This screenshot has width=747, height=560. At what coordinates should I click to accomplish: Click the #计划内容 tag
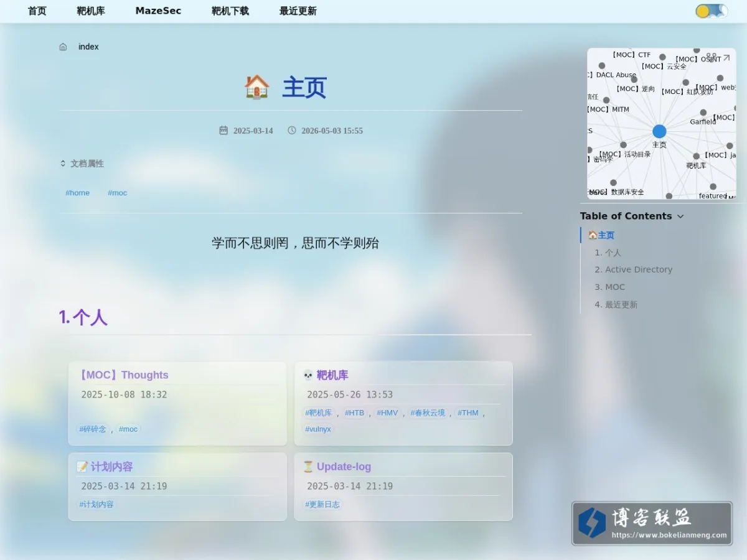pos(96,505)
